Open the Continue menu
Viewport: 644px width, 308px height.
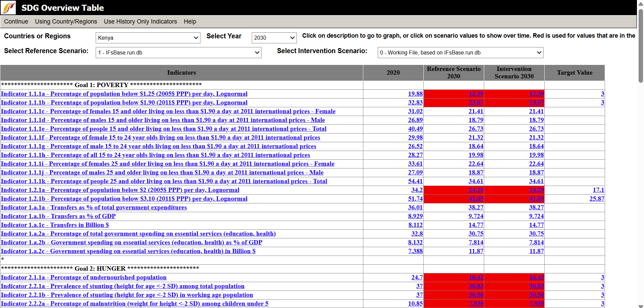[16, 22]
